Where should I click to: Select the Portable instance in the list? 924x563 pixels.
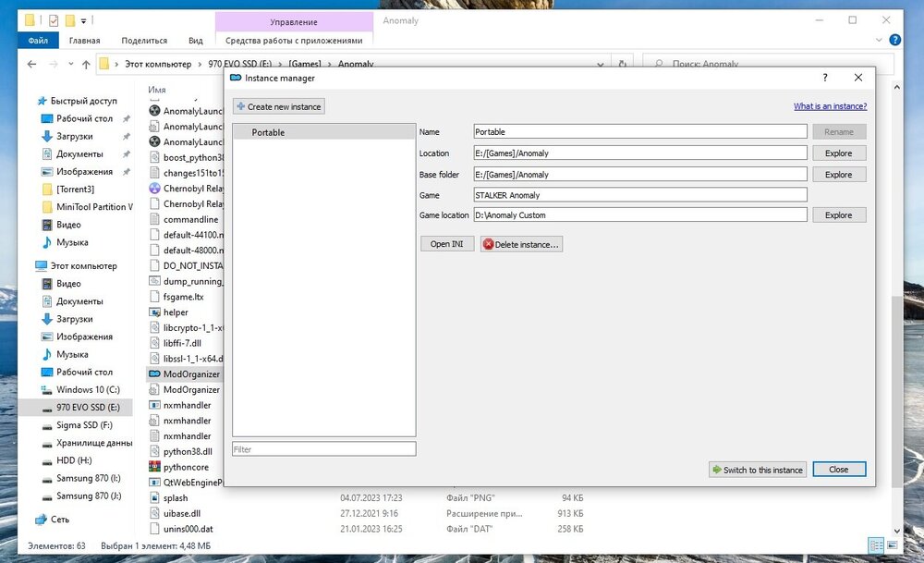pyautogui.click(x=323, y=132)
